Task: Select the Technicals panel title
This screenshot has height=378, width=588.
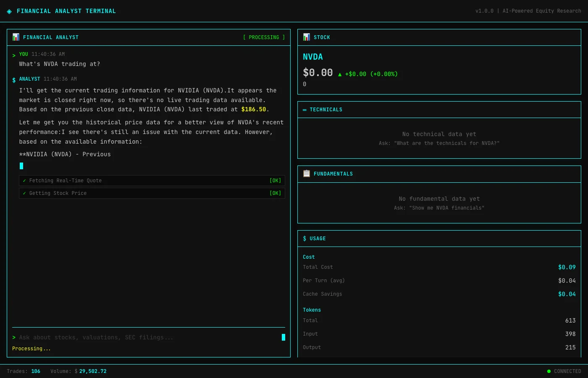Action: pyautogui.click(x=326, y=110)
